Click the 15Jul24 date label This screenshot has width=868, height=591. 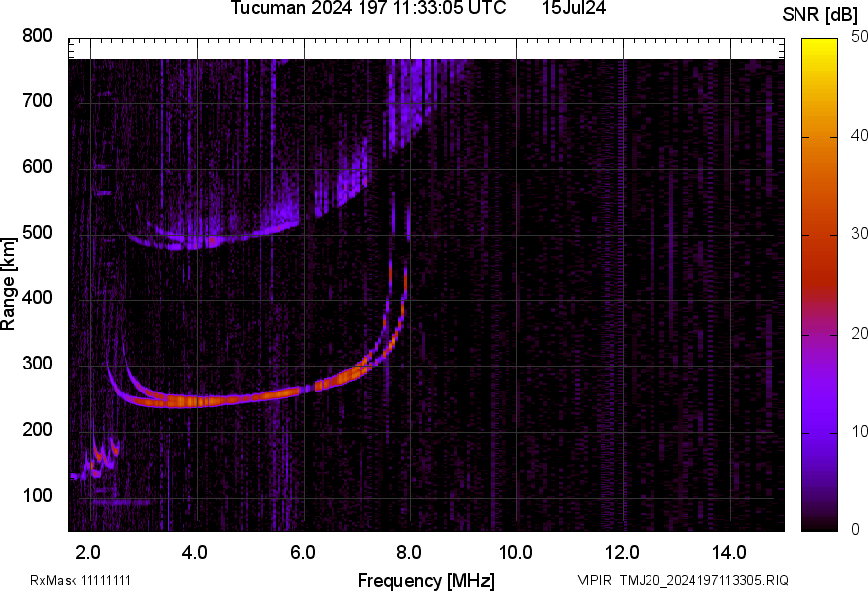574,9
